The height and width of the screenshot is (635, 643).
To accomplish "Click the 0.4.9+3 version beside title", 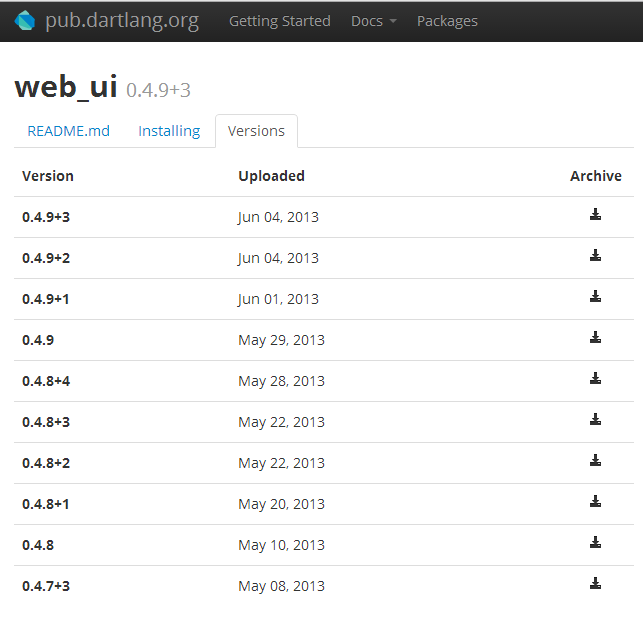I will point(158,90).
